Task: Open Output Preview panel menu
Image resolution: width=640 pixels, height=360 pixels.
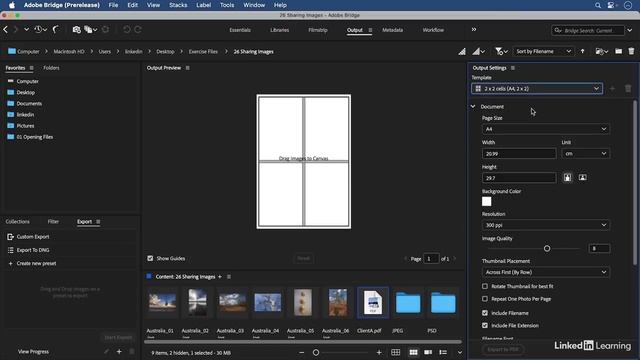Action: click(x=188, y=68)
